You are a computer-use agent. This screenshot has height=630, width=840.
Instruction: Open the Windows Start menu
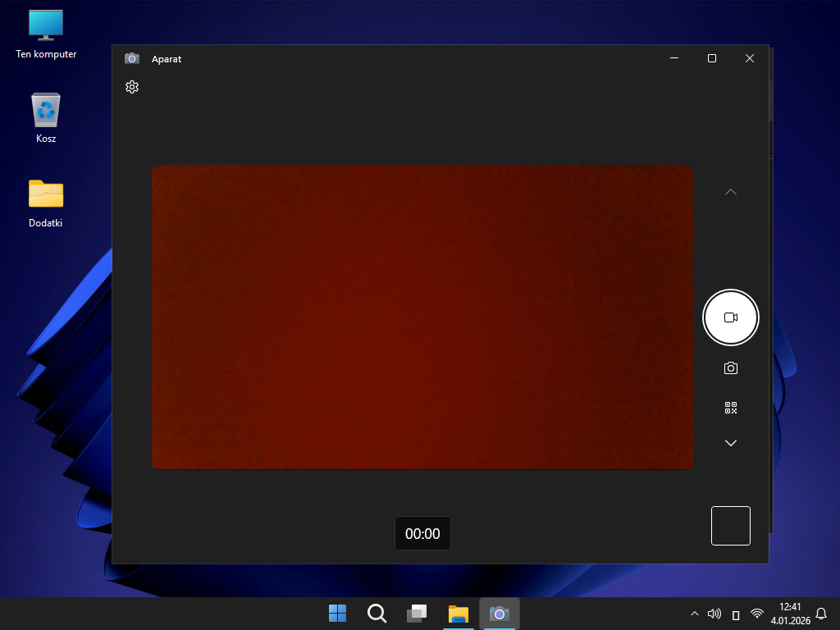[x=337, y=614]
